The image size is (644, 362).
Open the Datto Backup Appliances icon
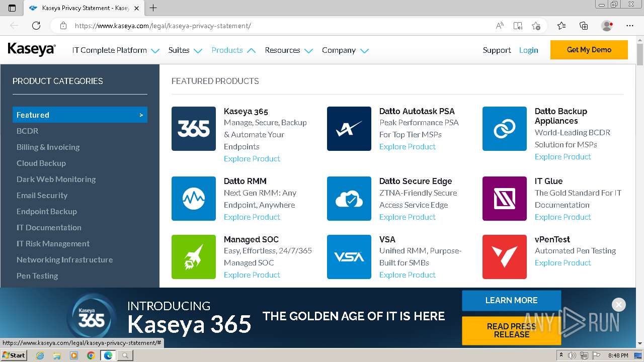(x=505, y=129)
